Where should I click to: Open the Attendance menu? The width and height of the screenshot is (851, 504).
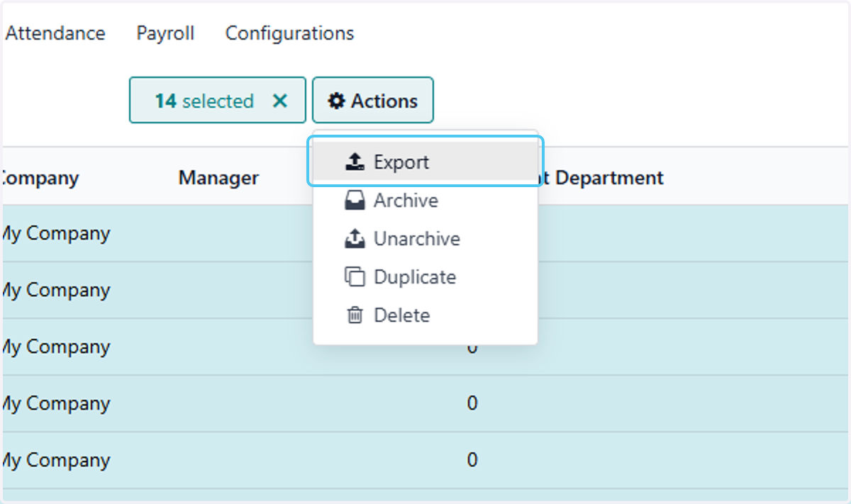[55, 33]
